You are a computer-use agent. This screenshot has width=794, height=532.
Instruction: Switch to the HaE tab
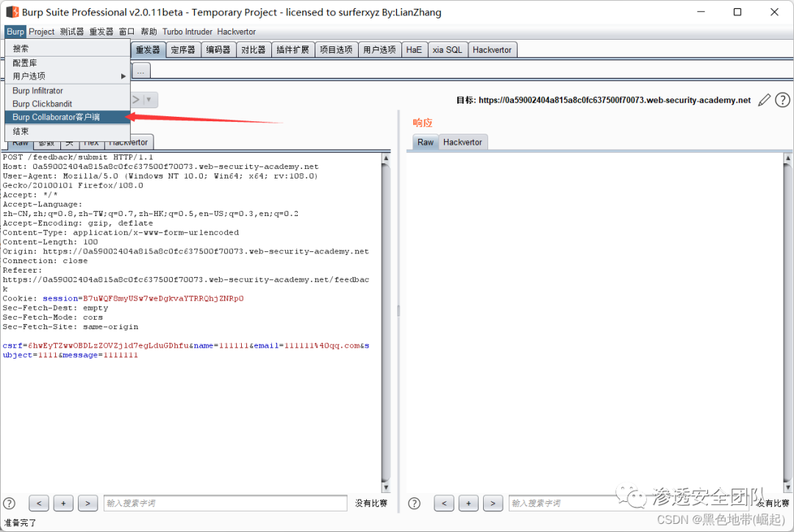414,50
